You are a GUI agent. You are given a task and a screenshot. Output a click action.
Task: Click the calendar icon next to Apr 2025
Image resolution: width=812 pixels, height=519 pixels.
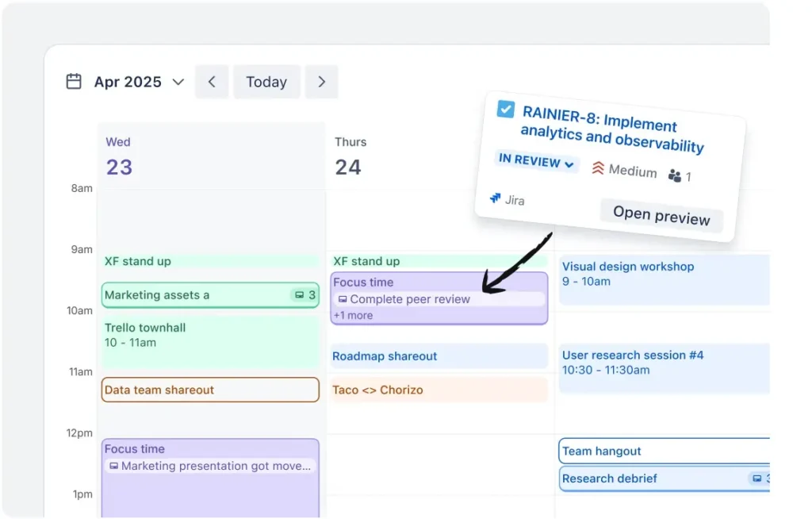click(74, 81)
